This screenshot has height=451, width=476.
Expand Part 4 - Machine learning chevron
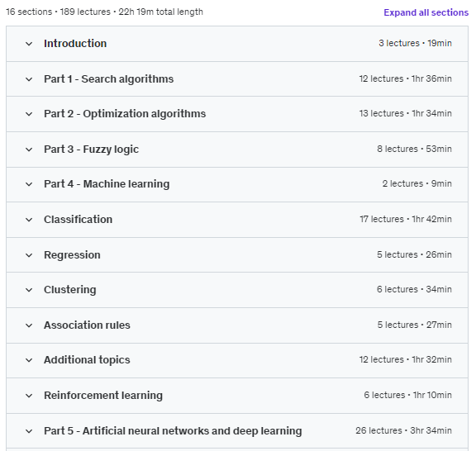click(x=29, y=184)
